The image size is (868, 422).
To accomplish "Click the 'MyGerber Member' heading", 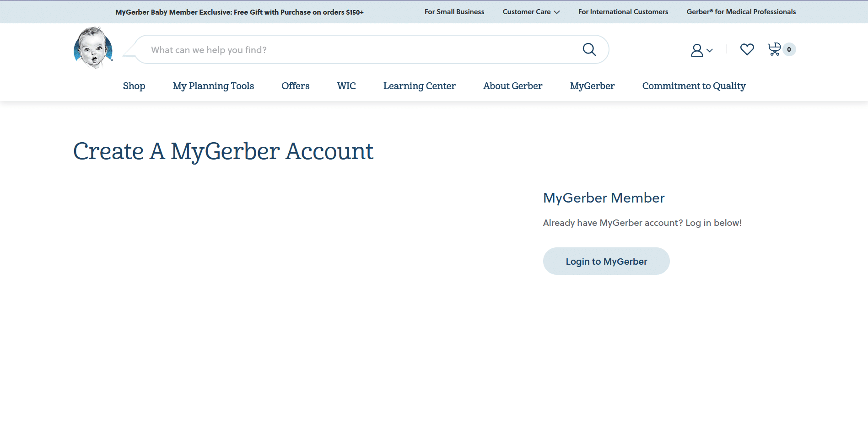I will tap(604, 198).
